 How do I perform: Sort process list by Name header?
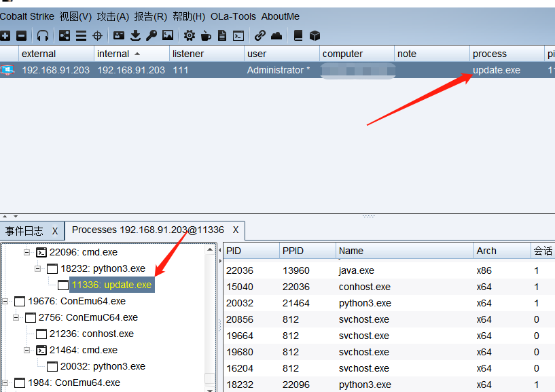coord(405,251)
